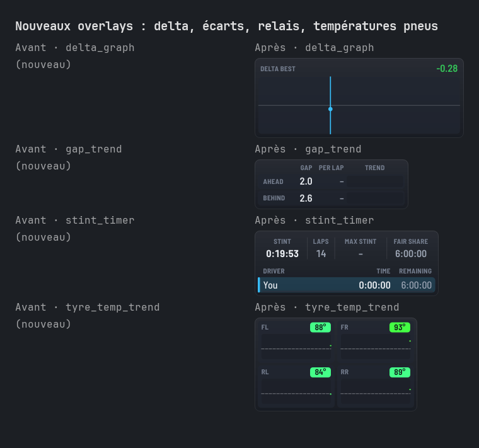Click the 6:00:00 remaining time in You row
The height and width of the screenshot is (448, 479).
[x=416, y=285]
